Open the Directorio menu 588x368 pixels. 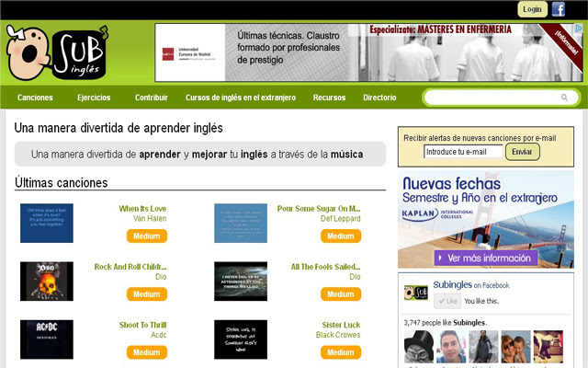tap(379, 98)
